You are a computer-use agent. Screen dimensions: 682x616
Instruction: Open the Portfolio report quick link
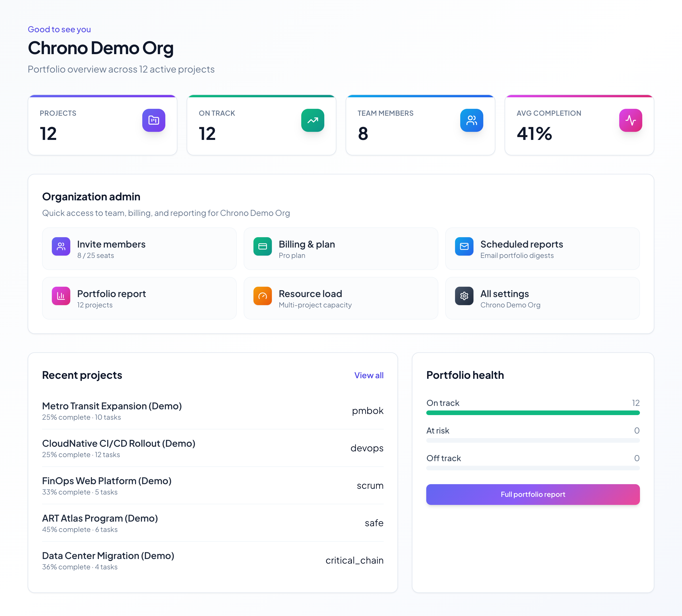[x=139, y=298]
